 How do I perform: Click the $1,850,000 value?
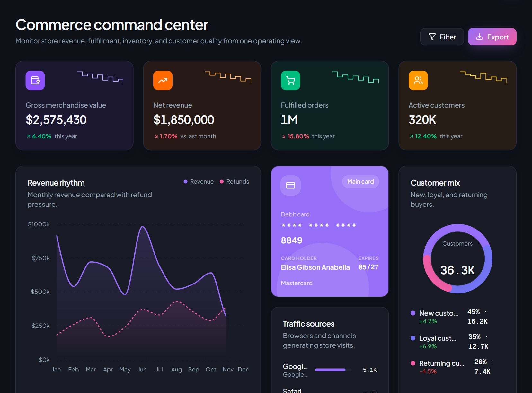click(x=184, y=120)
